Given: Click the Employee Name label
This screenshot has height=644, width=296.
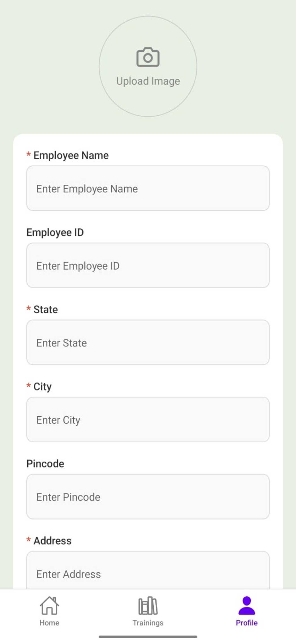Looking at the screenshot, I should (x=71, y=156).
